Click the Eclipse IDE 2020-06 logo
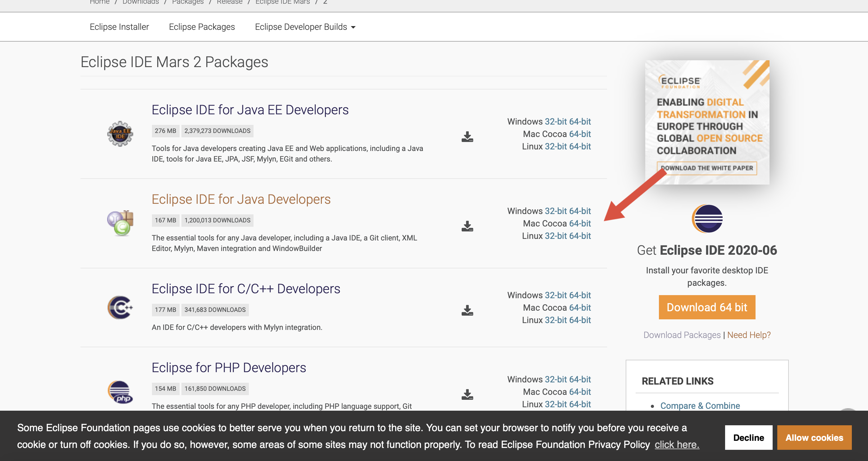This screenshot has width=868, height=461. (707, 219)
